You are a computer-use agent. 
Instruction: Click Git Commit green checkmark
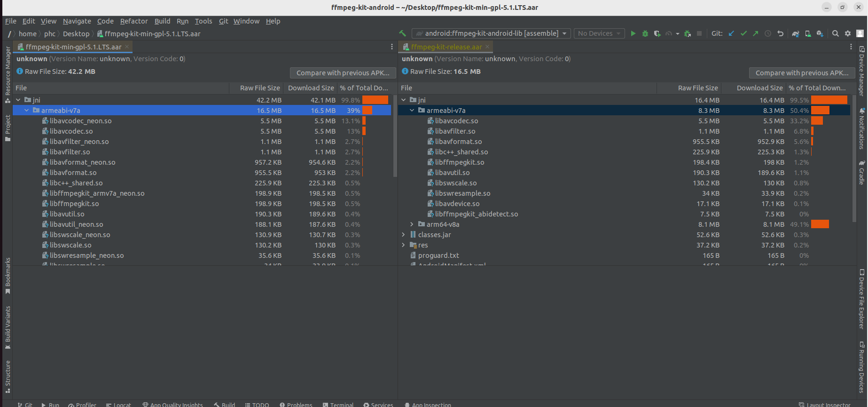[743, 33]
